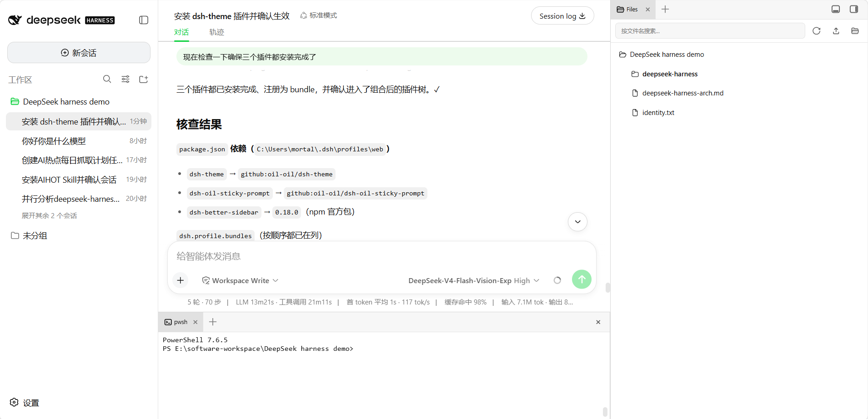This screenshot has height=419, width=868.
Task: Open the 未分组 folder
Action: 29,235
